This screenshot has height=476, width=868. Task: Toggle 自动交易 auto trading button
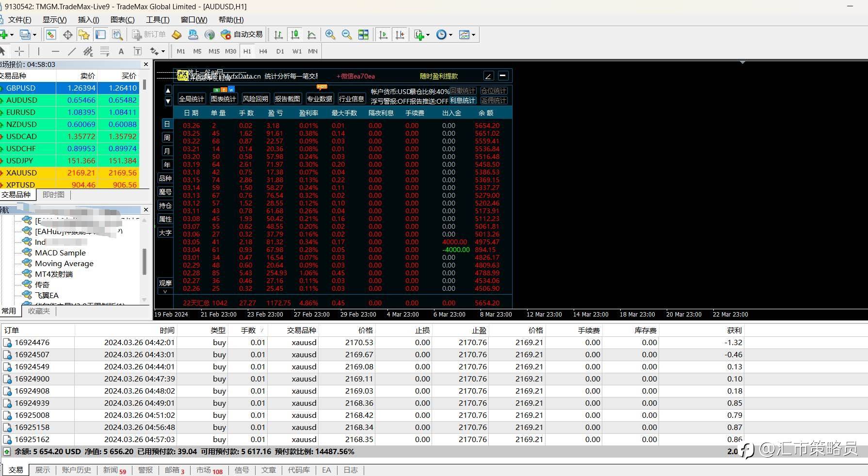click(x=241, y=34)
